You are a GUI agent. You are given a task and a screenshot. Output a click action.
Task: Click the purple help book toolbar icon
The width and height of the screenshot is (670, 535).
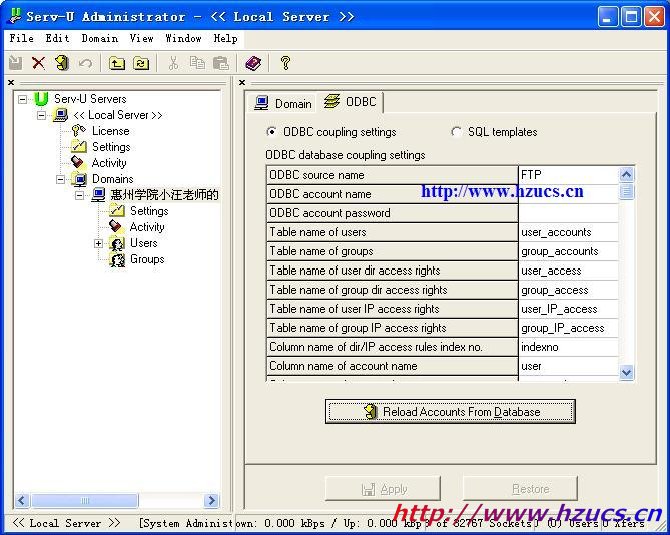click(253, 63)
